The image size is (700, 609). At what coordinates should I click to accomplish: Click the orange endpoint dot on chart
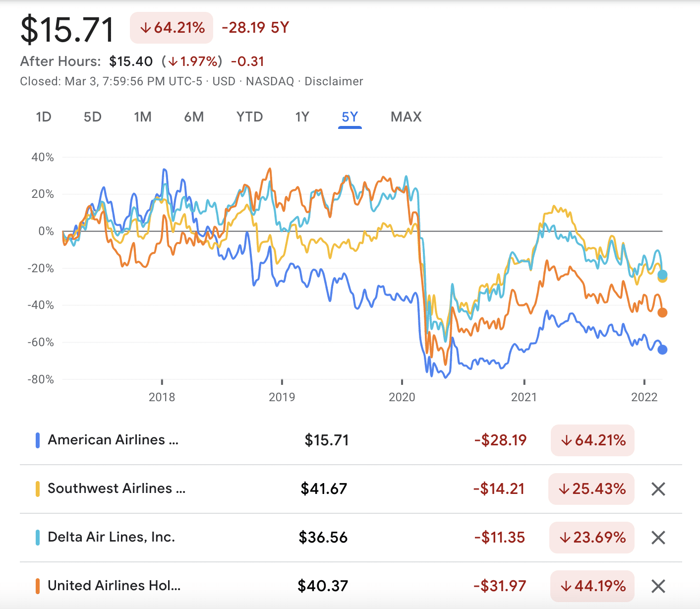pyautogui.click(x=662, y=312)
